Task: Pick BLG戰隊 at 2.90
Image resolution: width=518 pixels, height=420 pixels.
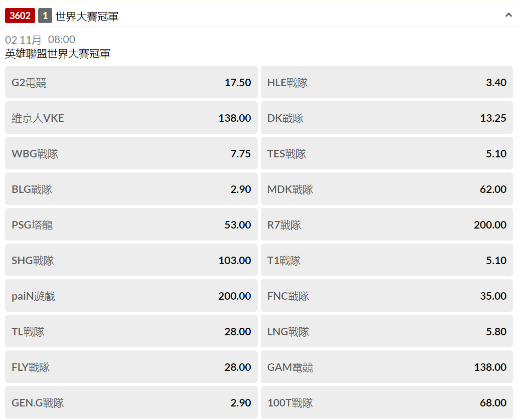Action: tap(131, 189)
